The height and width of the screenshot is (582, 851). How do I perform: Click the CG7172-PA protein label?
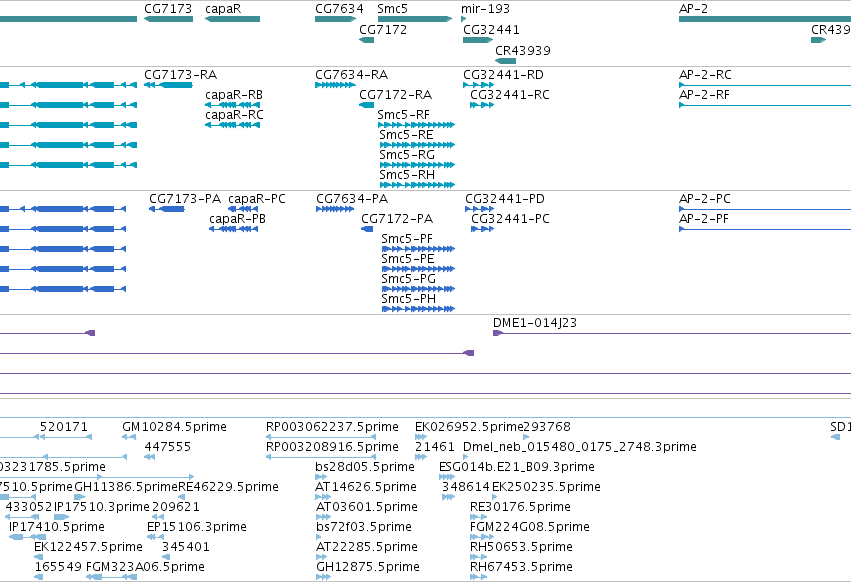[397, 219]
